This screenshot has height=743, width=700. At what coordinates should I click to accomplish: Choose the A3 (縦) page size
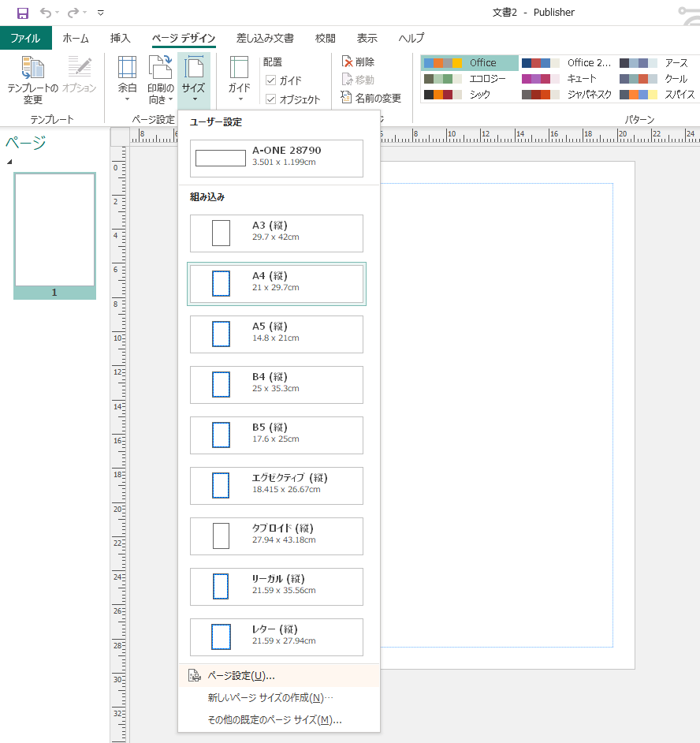(x=277, y=233)
